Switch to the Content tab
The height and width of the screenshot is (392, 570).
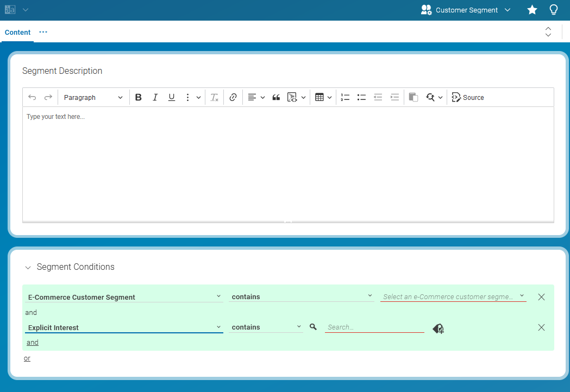point(17,32)
